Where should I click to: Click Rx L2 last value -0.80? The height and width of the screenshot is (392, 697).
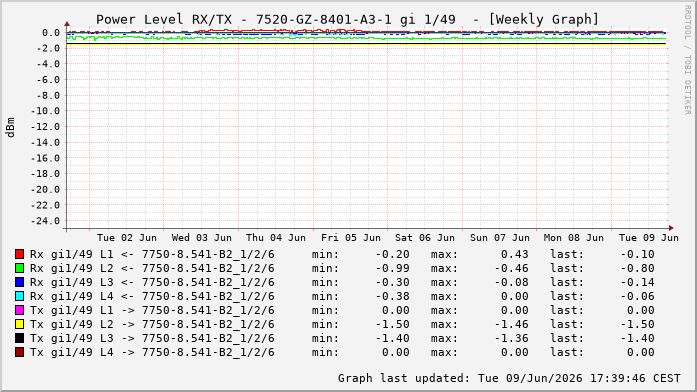637,268
